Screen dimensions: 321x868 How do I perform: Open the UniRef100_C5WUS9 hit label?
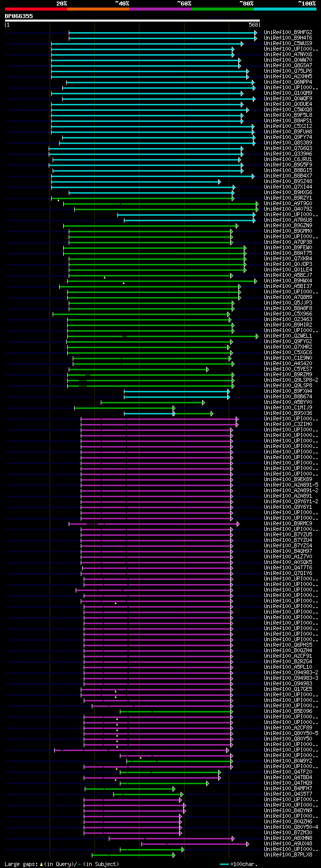point(288,43)
